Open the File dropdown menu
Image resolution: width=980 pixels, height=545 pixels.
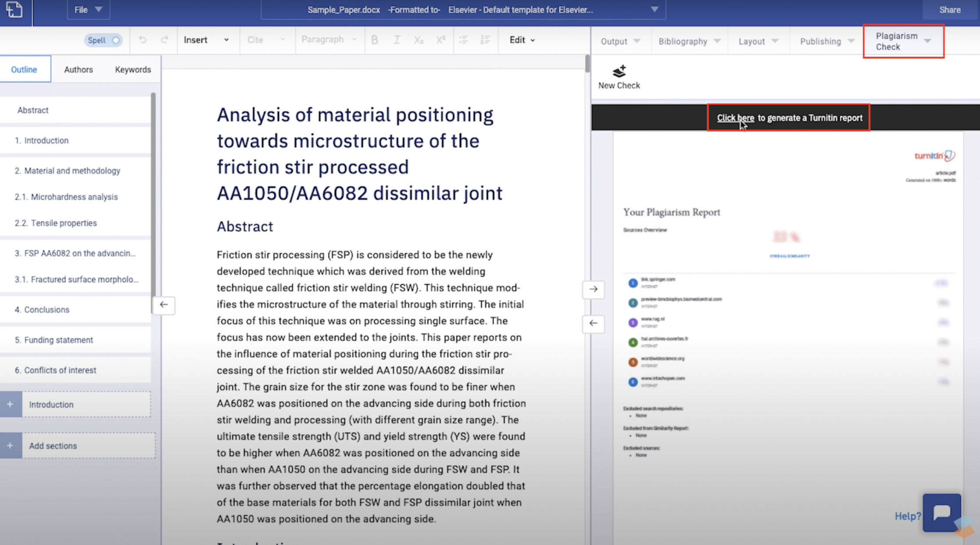(x=88, y=10)
